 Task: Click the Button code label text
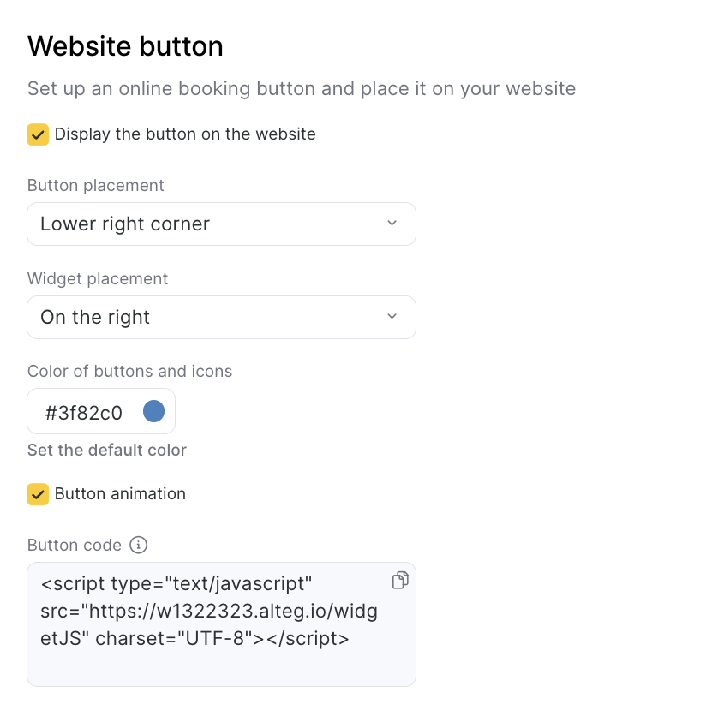(x=75, y=546)
